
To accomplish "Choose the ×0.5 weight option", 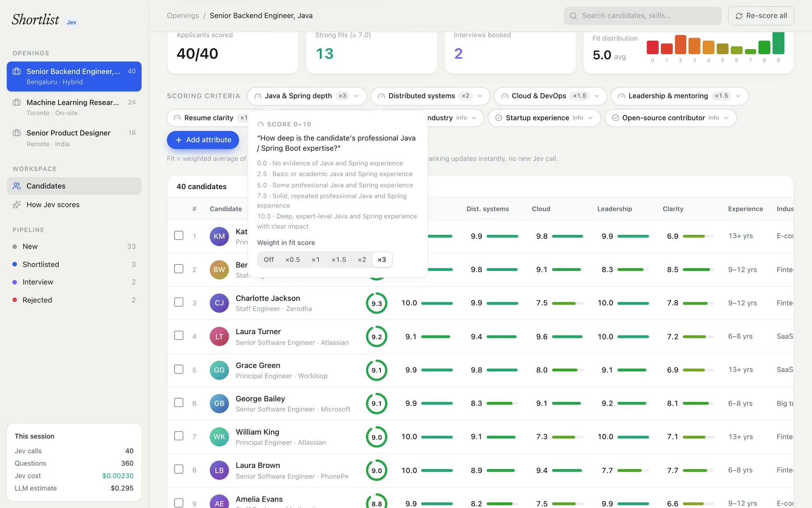I will pos(293,260).
